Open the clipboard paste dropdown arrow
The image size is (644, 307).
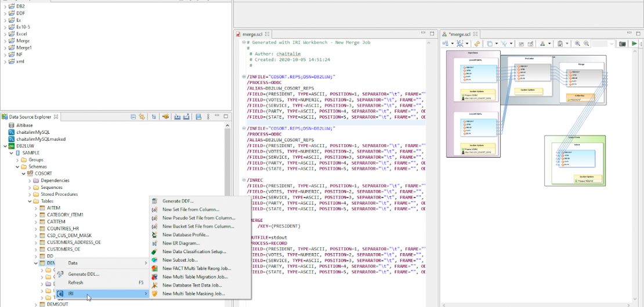click(x=567, y=43)
